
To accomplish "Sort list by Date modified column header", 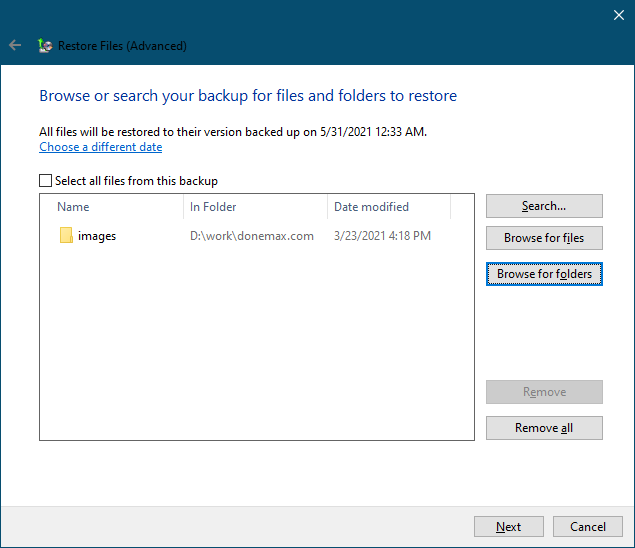I will 389,207.
